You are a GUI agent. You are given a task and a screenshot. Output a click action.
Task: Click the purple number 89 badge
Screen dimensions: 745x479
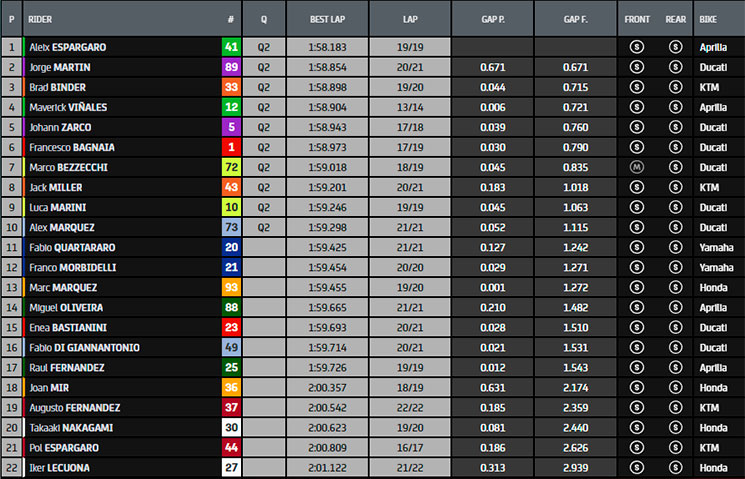(231, 67)
